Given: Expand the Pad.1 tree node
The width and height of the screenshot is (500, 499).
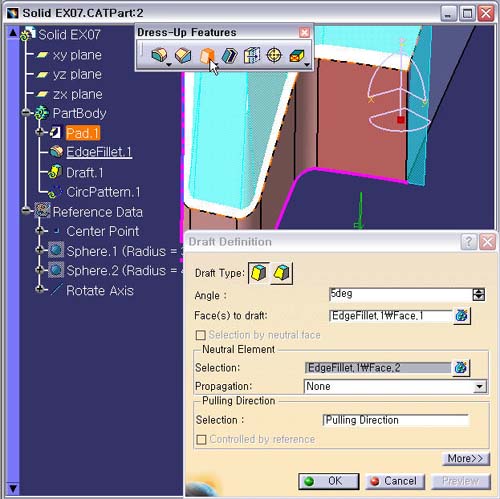Looking at the screenshot, I should click(40, 132).
